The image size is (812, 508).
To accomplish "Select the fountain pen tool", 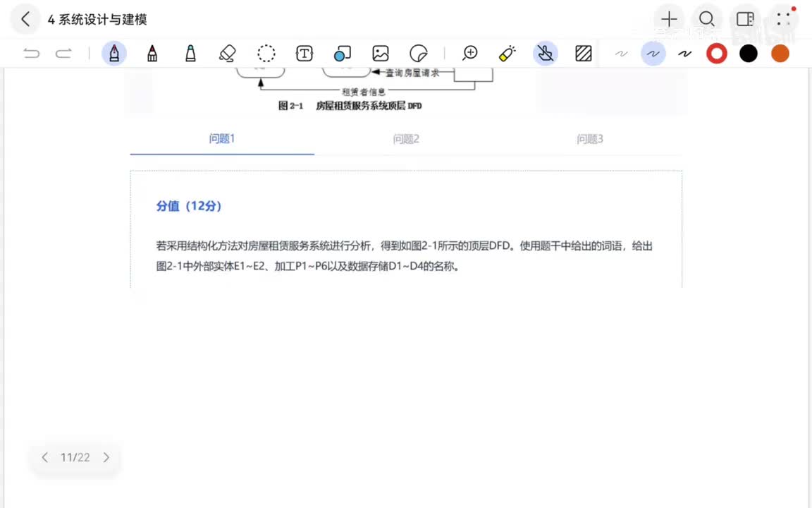I will click(x=114, y=54).
